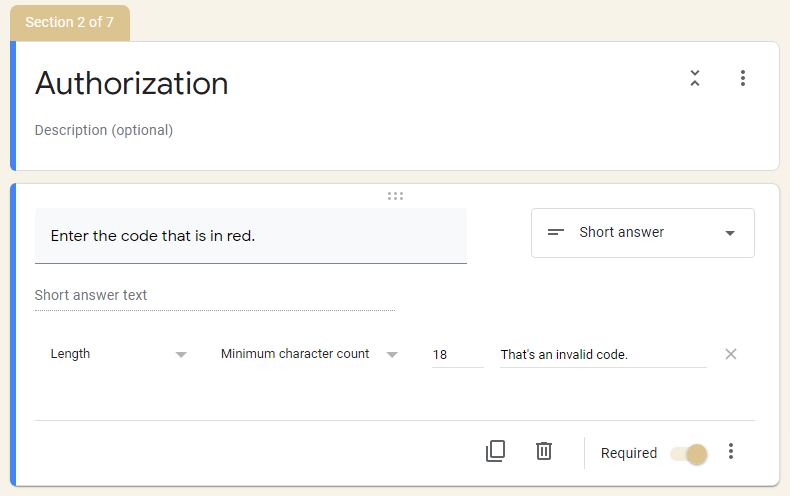Select the Section 2 of 7 tab
Viewport: 790px width, 496px height.
point(70,23)
